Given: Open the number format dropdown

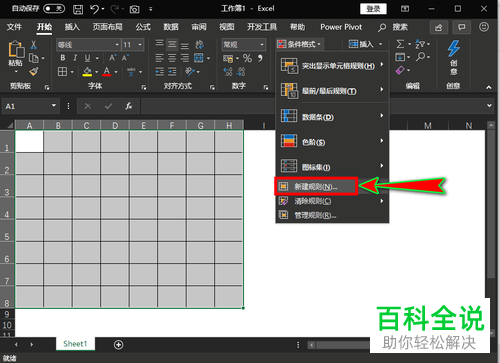Looking at the screenshot, I should (262, 45).
